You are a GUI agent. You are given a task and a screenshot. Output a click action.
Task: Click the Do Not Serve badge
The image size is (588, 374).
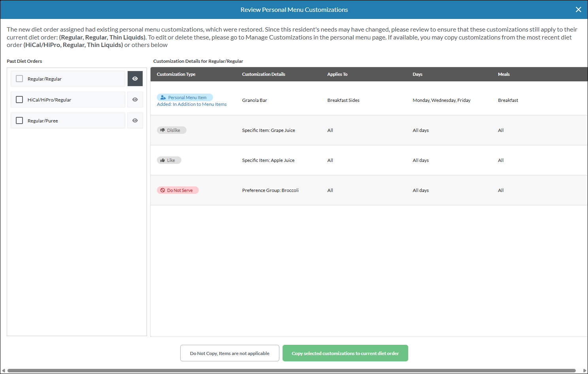coord(178,190)
